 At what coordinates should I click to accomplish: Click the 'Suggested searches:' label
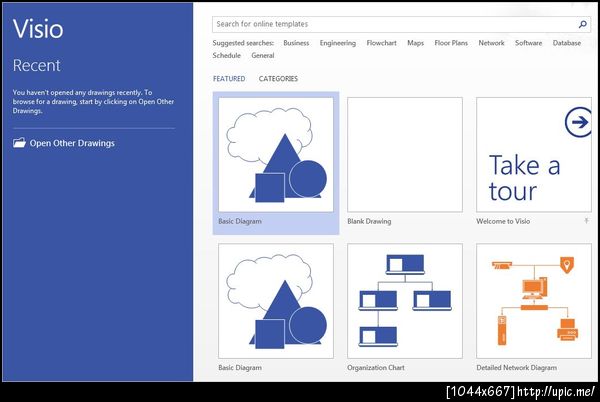(x=243, y=43)
